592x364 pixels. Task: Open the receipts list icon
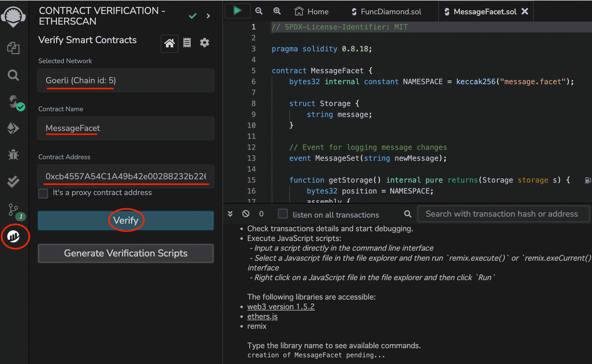pyautogui.click(x=187, y=43)
